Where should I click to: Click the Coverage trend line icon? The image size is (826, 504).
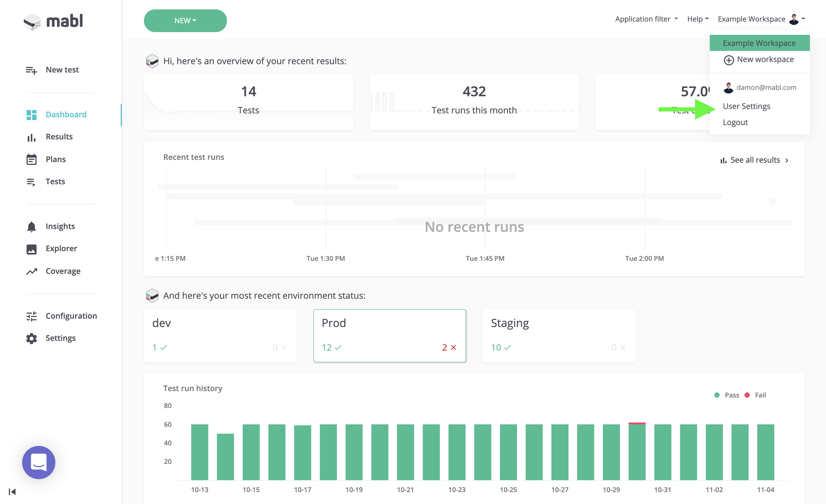tap(31, 271)
